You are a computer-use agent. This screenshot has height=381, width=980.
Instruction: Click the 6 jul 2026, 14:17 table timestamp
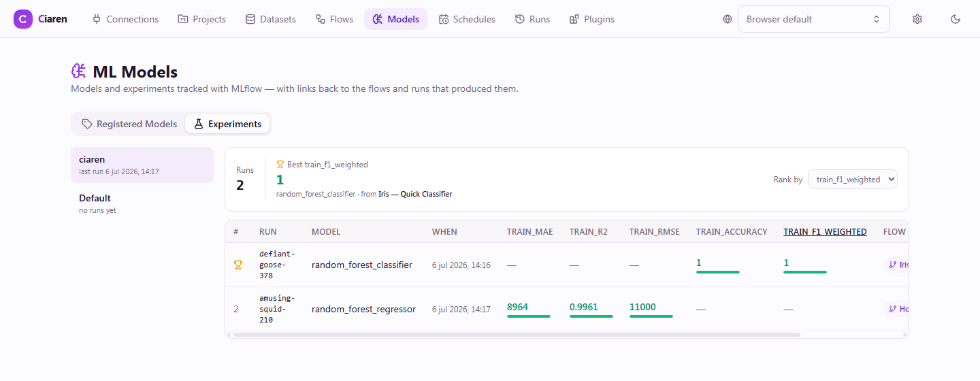(461, 309)
